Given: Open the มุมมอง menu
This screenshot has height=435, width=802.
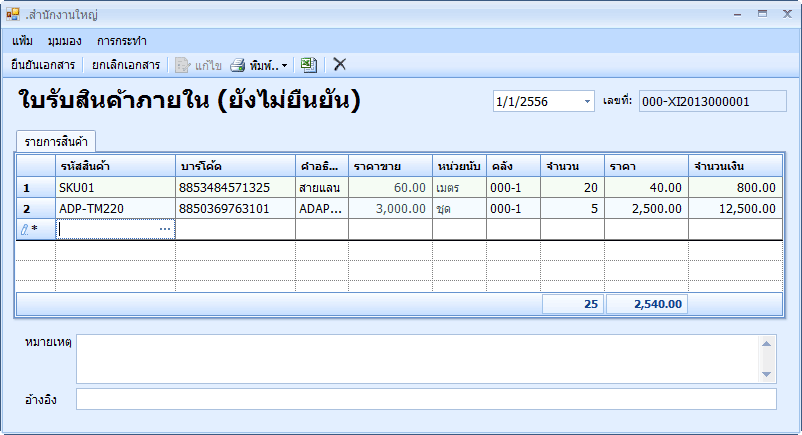Looking at the screenshot, I should click(x=65, y=41).
